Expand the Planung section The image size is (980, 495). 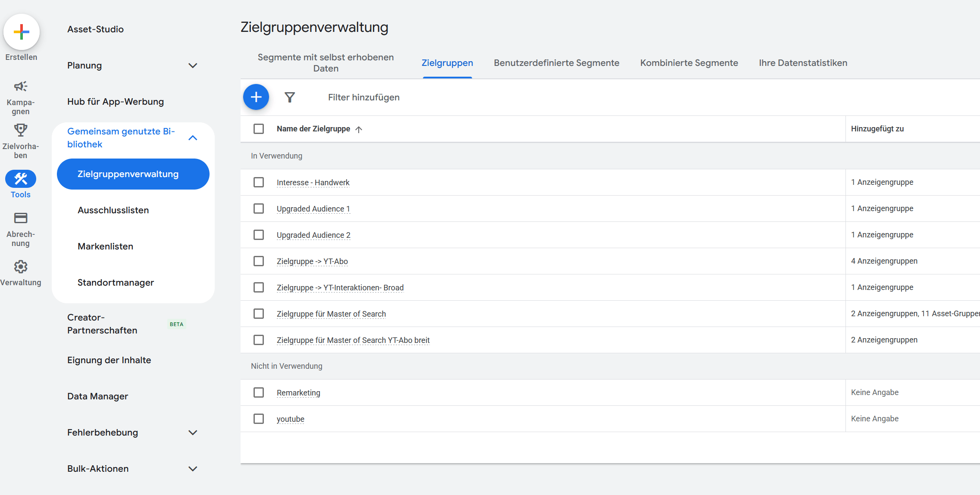click(x=193, y=65)
